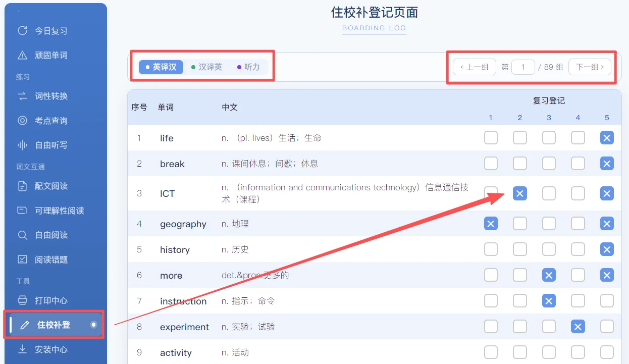Image resolution: width=629 pixels, height=364 pixels.
Task: Click the word 'ICT' in table
Action: click(x=167, y=193)
